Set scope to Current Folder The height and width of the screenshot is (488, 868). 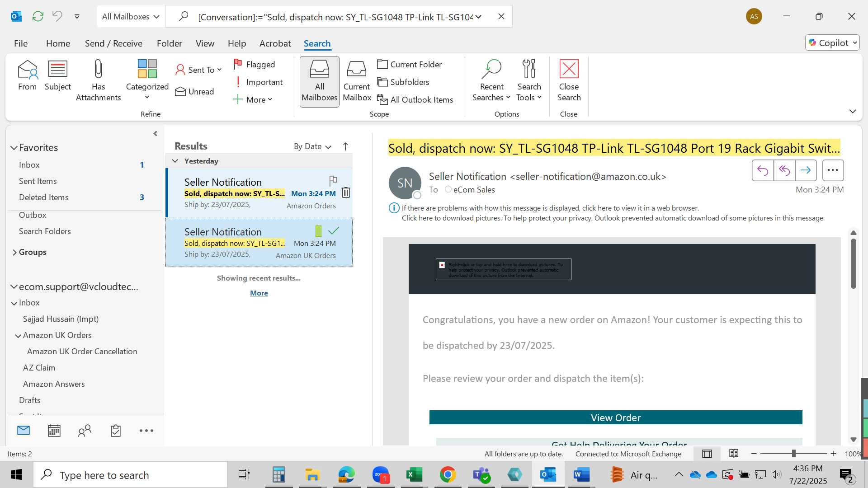410,65
